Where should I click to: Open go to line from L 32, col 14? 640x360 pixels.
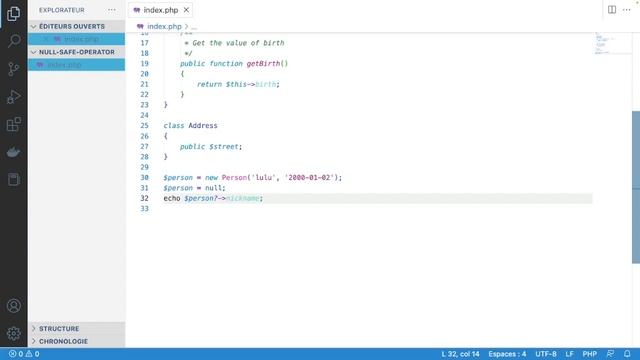coord(460,354)
